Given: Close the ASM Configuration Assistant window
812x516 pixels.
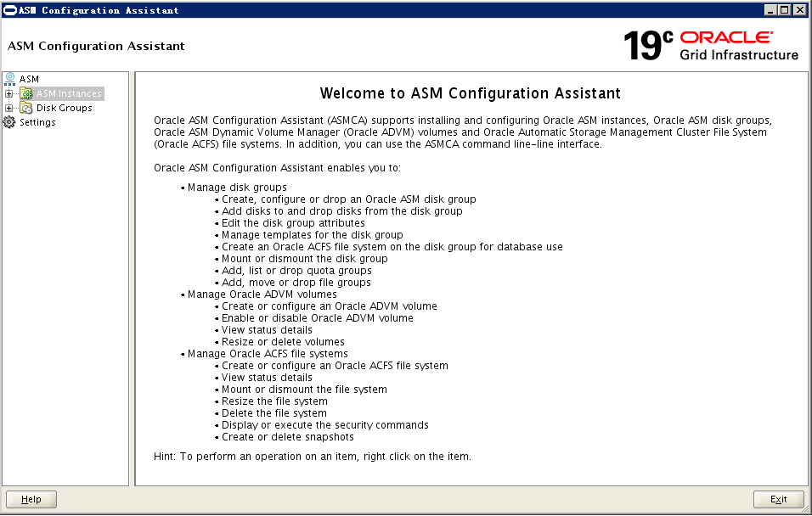Looking at the screenshot, I should (x=799, y=10).
